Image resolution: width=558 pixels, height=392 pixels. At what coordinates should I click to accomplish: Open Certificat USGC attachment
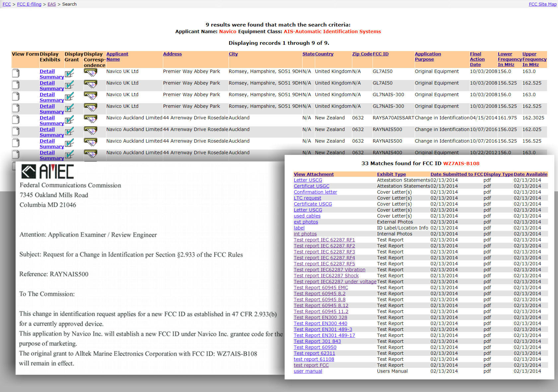point(311,186)
